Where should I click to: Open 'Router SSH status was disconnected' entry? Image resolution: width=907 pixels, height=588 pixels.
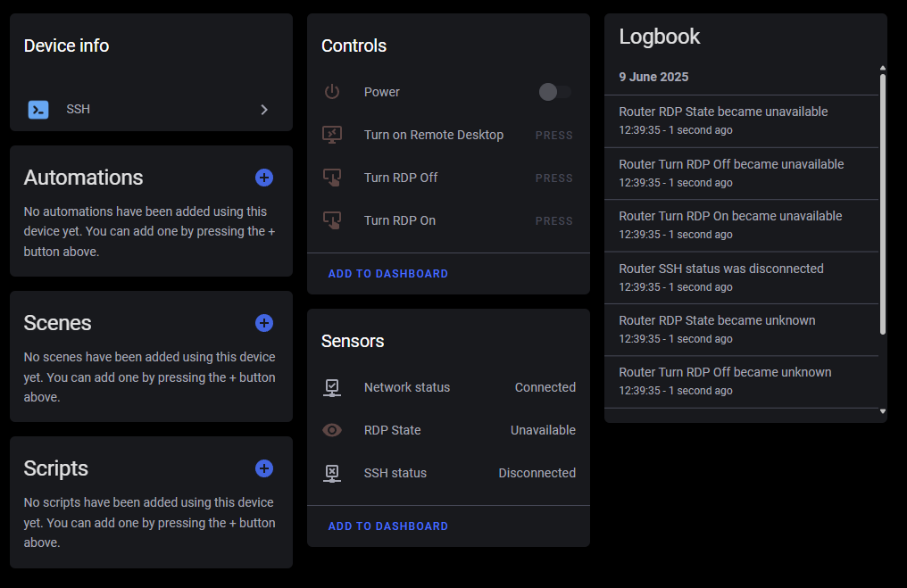click(x=741, y=277)
